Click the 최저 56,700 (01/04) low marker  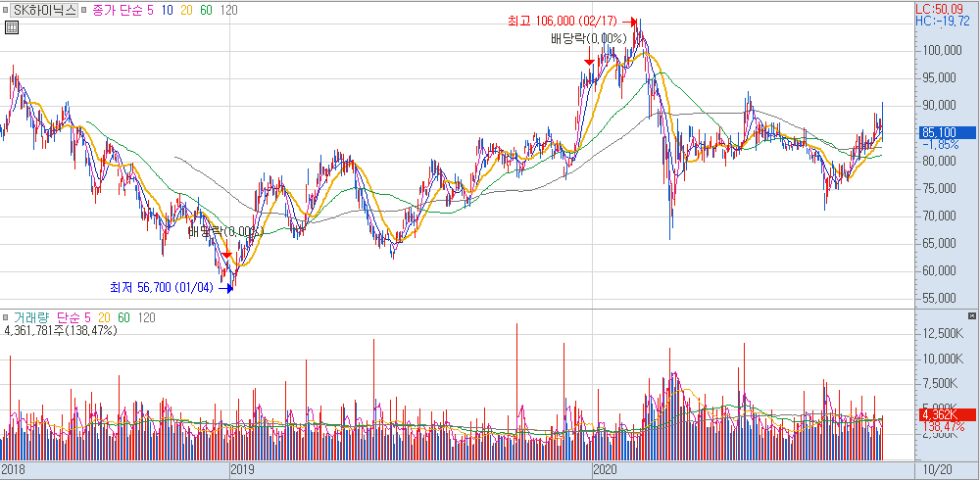[162, 288]
